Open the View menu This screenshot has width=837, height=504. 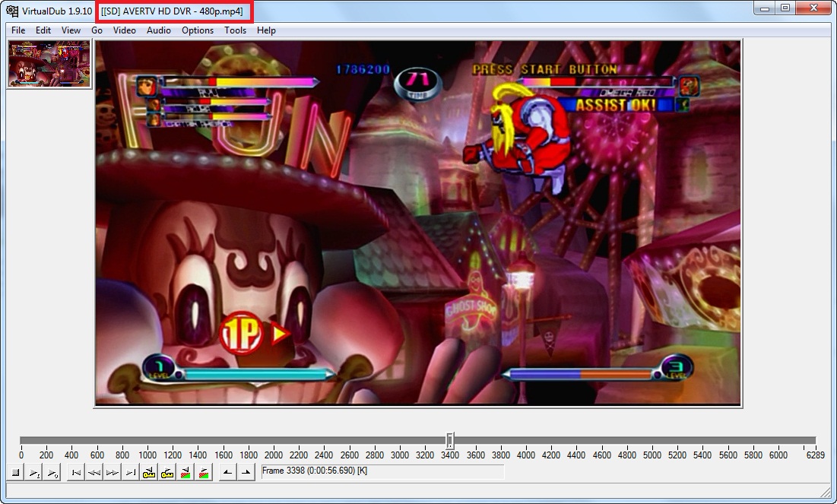tap(71, 30)
